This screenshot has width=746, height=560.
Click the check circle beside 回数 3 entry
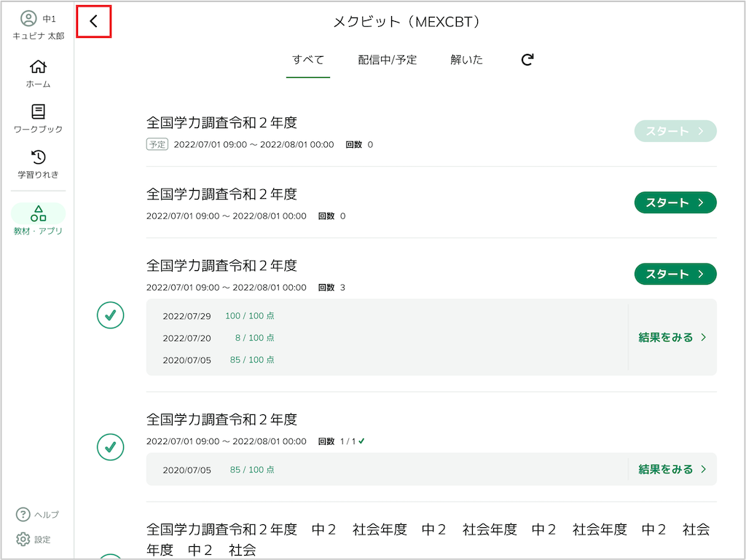[111, 315]
